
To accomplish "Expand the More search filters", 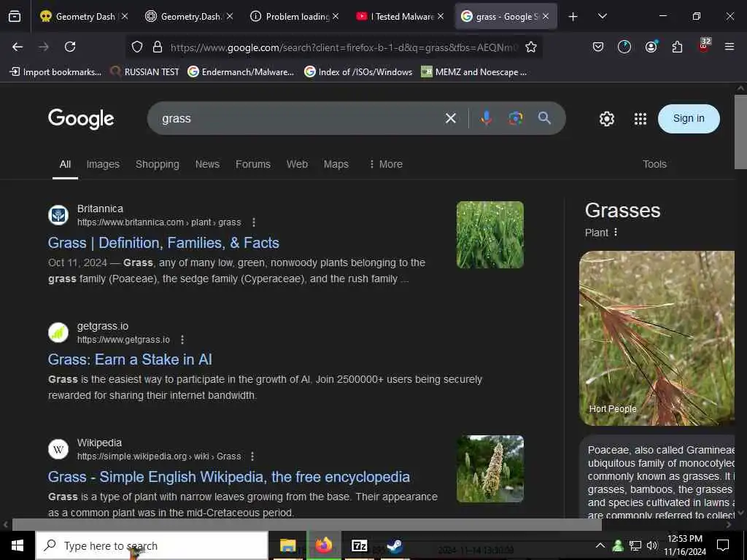I will [x=385, y=164].
